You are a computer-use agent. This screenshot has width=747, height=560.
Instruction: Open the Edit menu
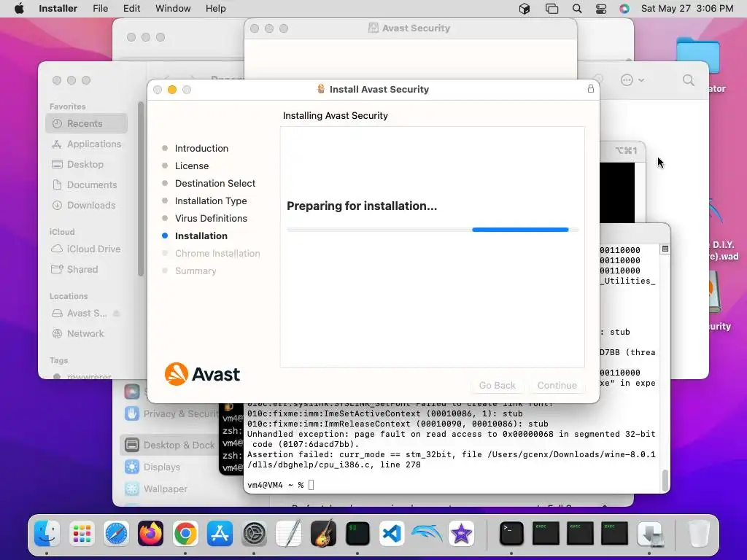(x=131, y=9)
